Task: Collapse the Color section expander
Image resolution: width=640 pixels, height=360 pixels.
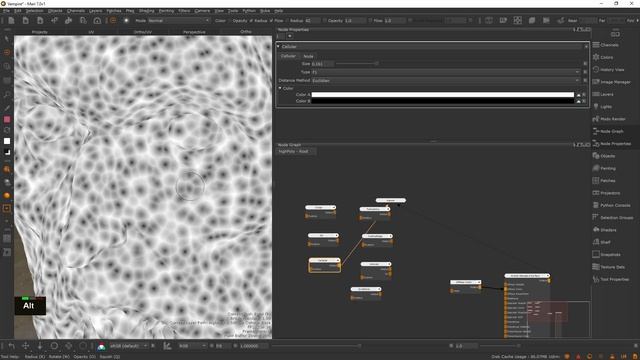Action: pyautogui.click(x=280, y=88)
